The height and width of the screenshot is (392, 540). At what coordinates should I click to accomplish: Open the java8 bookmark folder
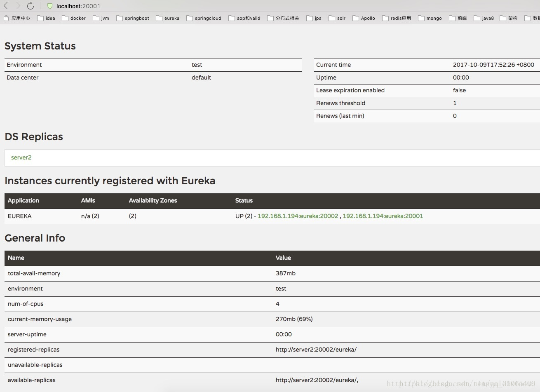tap(484, 18)
